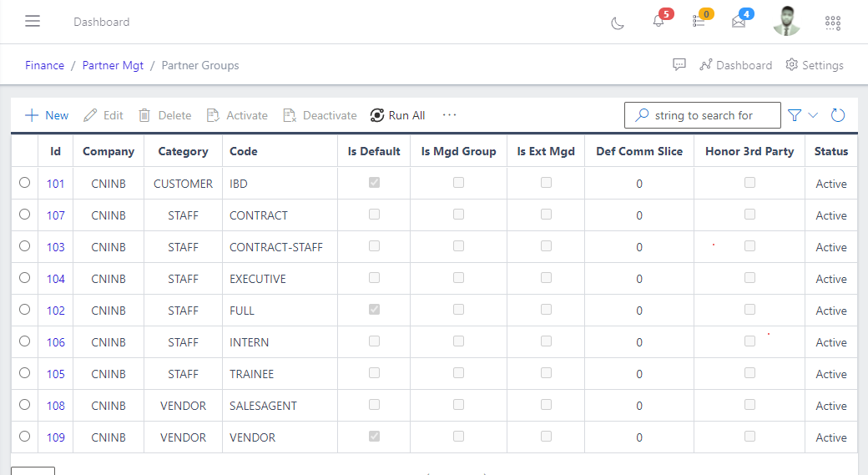Toggle Is Mgd Group checkbox for CONTRACT row
868x475 pixels.
458,214
